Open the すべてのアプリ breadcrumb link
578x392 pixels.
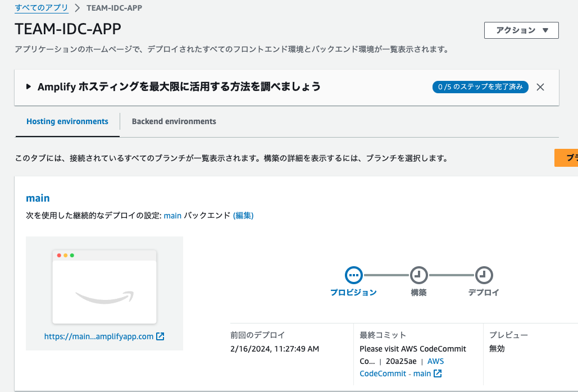pyautogui.click(x=42, y=8)
